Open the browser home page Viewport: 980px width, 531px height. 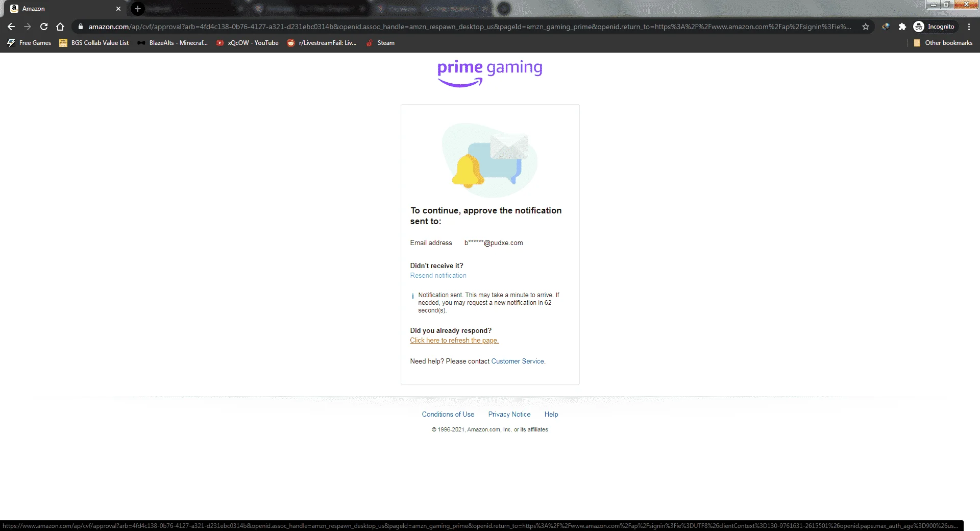[60, 27]
